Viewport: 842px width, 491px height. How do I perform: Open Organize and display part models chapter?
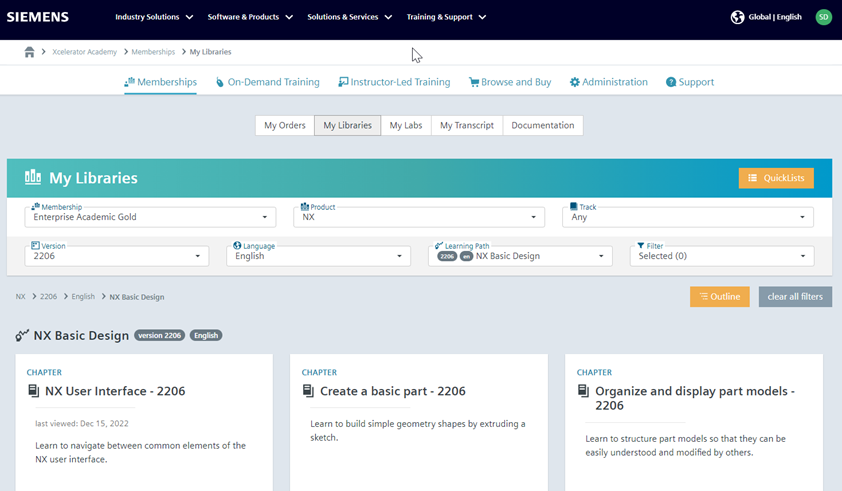tap(695, 398)
